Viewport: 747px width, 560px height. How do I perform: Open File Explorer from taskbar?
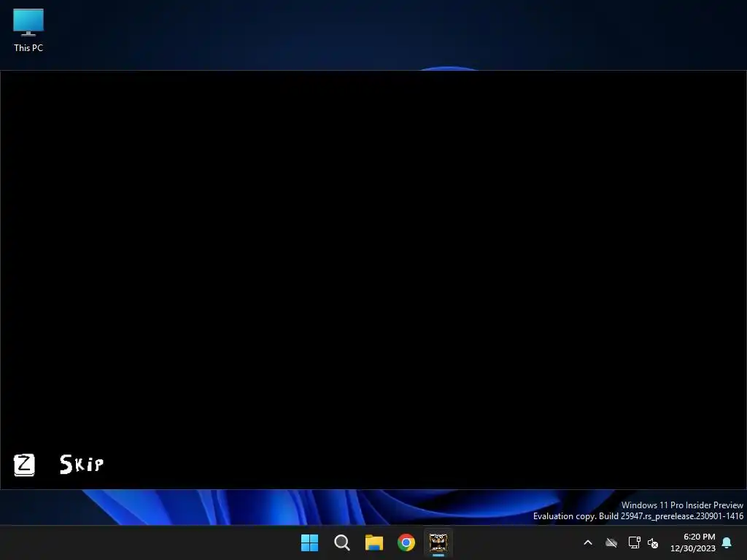point(374,542)
